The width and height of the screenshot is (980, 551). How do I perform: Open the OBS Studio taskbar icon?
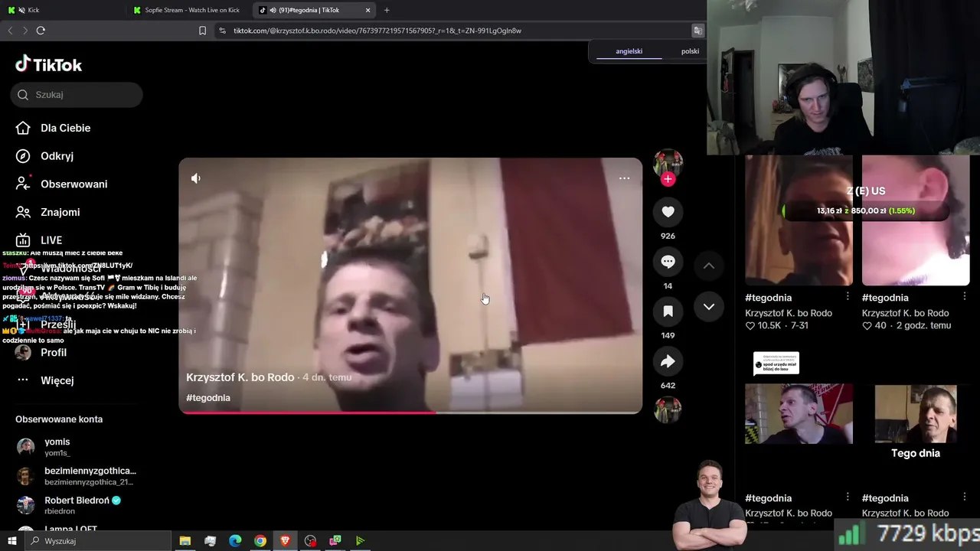[x=310, y=541]
